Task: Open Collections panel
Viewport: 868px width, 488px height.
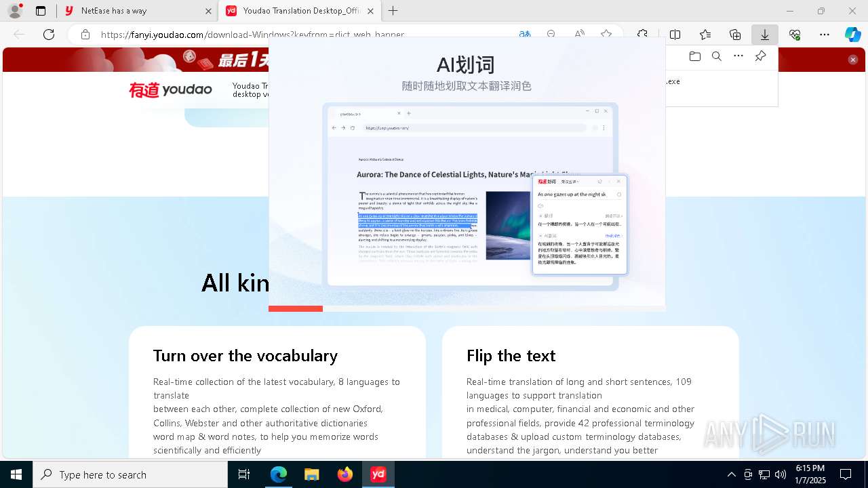Action: (x=735, y=35)
